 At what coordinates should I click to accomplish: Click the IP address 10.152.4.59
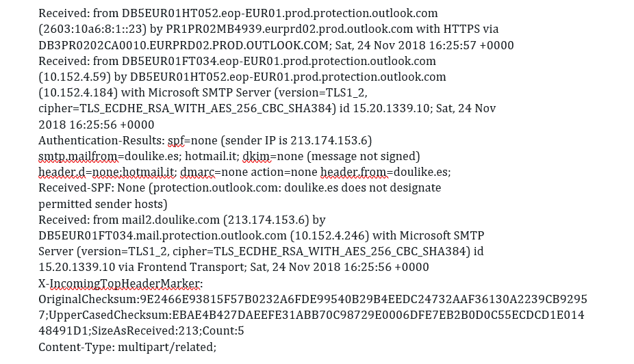pyautogui.click(x=73, y=77)
